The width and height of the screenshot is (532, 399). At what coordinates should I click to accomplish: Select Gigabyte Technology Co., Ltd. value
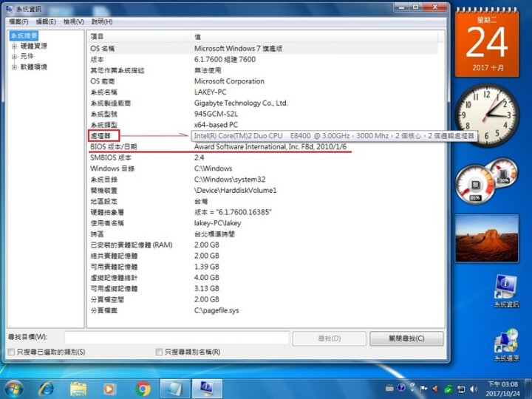click(x=241, y=103)
